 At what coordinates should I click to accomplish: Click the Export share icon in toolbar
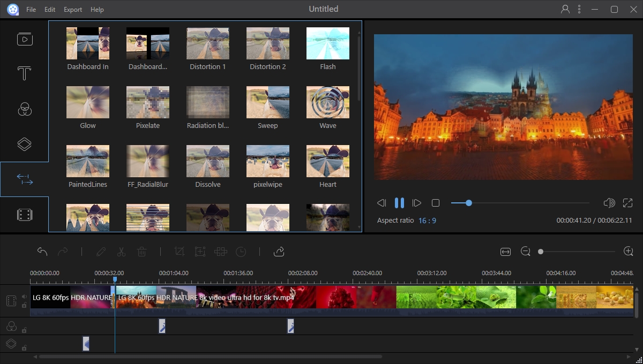(279, 252)
